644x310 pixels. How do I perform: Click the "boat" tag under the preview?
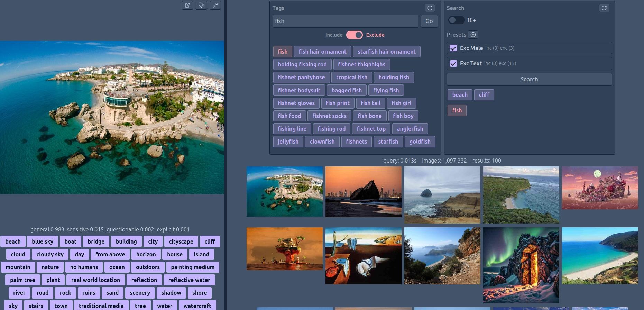(x=71, y=241)
